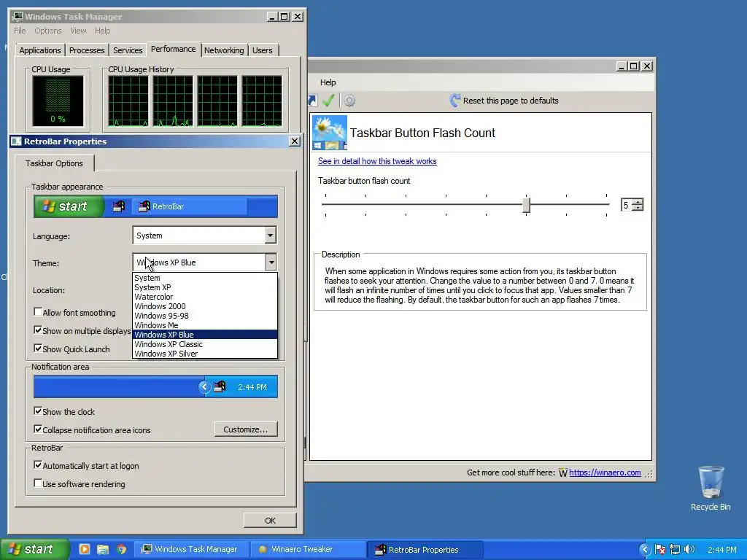Screen dimensions: 747x560
Task: Enable Use software rendering checkbox
Action: 38,483
